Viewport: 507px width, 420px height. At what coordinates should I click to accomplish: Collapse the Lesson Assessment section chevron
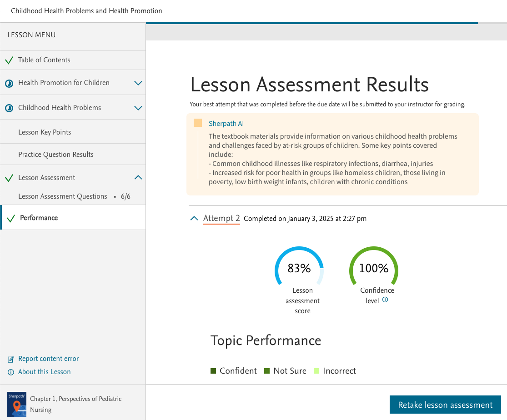click(138, 177)
